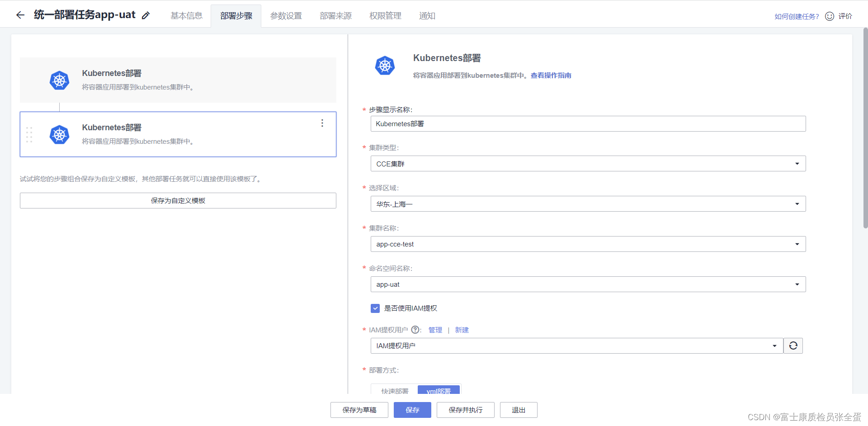This screenshot has width=868, height=426.
Task: Open 查看操作指南 link
Action: click(x=551, y=76)
